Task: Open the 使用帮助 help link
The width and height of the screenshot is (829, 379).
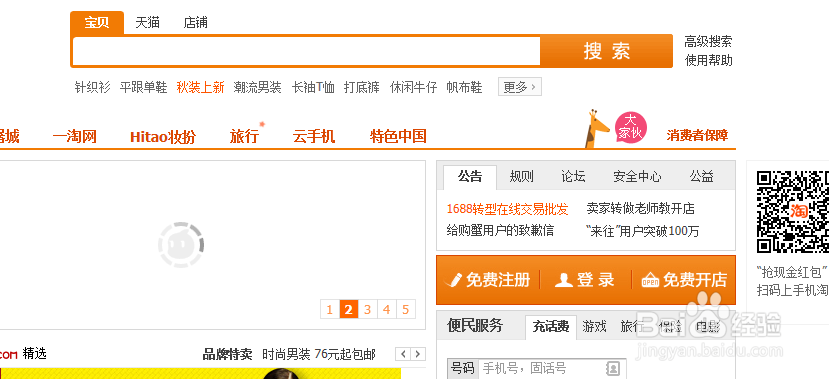Action: pyautogui.click(x=708, y=60)
